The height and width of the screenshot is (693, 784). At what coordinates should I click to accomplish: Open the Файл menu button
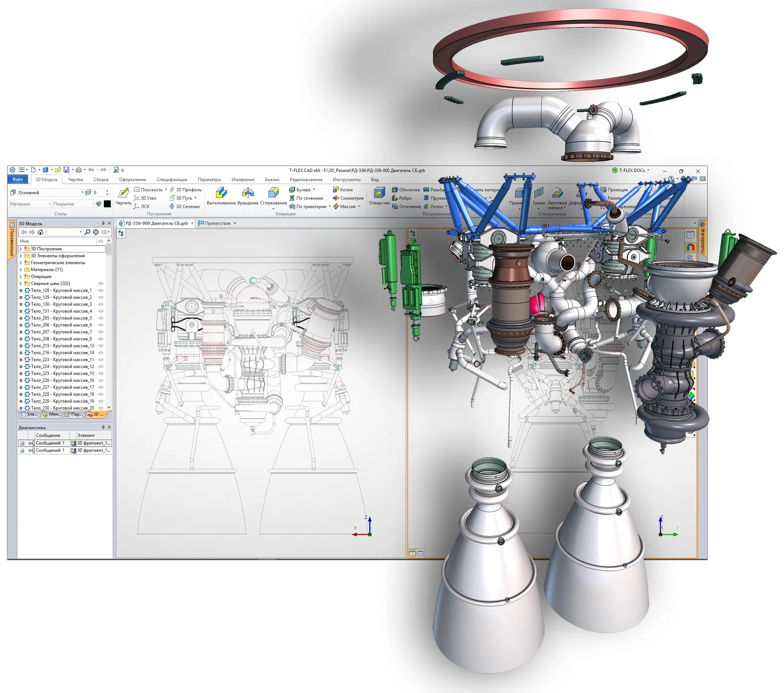[x=17, y=179]
